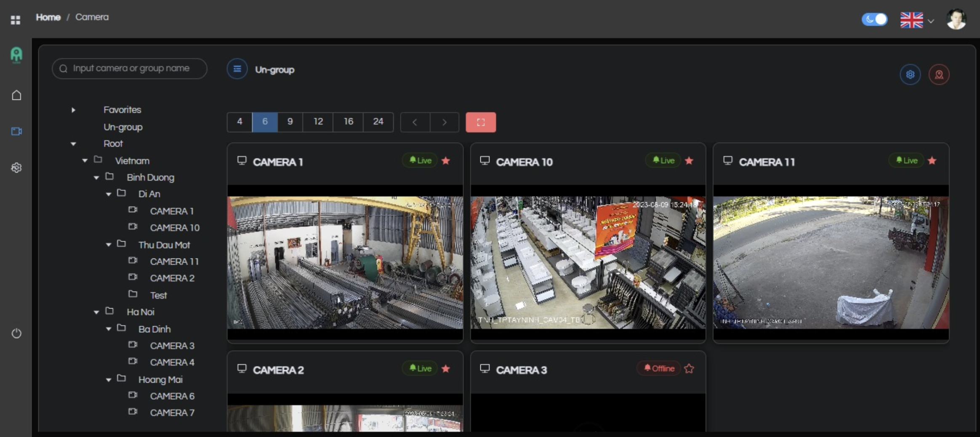
Task: Select the 9-camera grid layout
Action: coord(290,122)
